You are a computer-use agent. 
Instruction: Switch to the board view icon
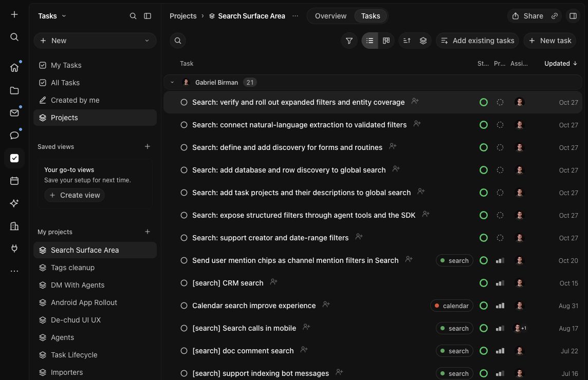pyautogui.click(x=386, y=41)
